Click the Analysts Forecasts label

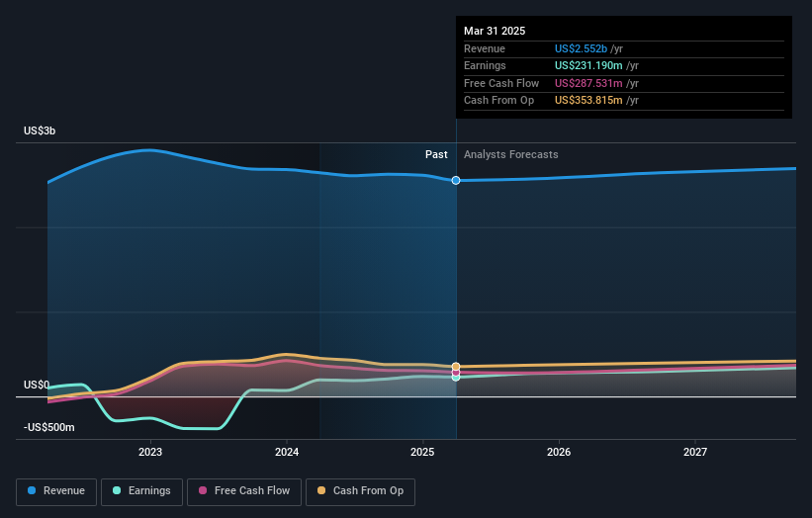pyautogui.click(x=511, y=154)
